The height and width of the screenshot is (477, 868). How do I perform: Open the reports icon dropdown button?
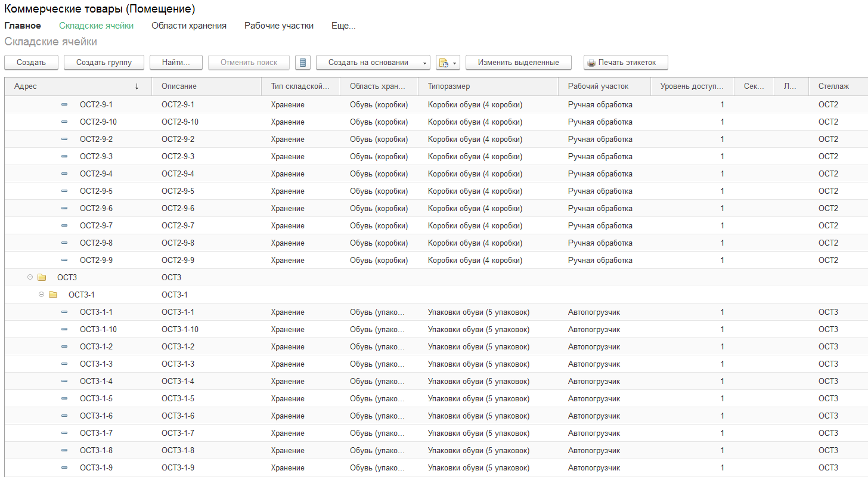[x=448, y=63]
